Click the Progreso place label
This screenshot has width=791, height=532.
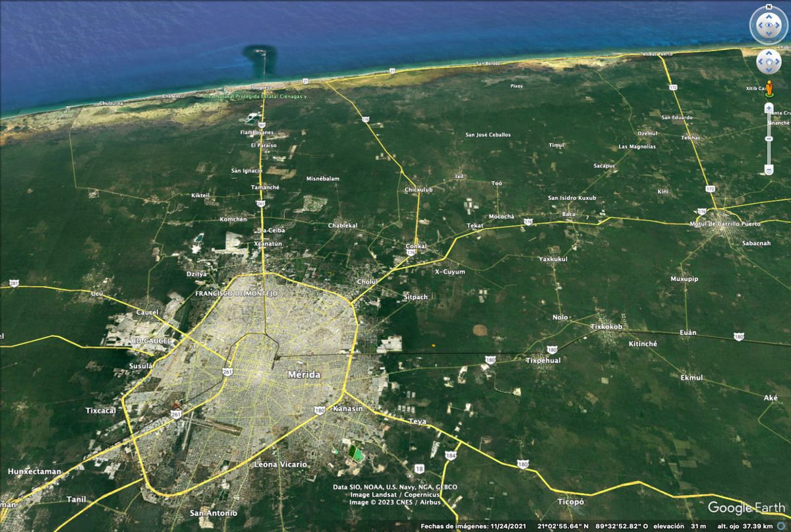coord(262,87)
